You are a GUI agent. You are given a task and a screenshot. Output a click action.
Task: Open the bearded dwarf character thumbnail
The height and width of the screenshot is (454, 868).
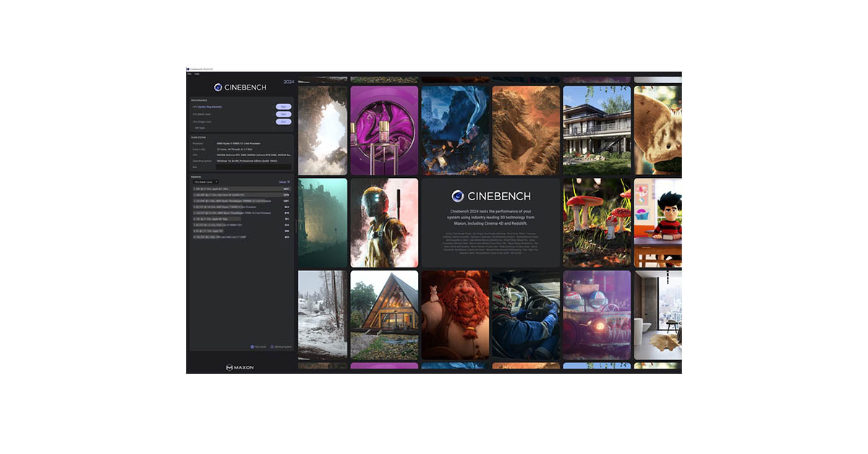pyautogui.click(x=455, y=315)
